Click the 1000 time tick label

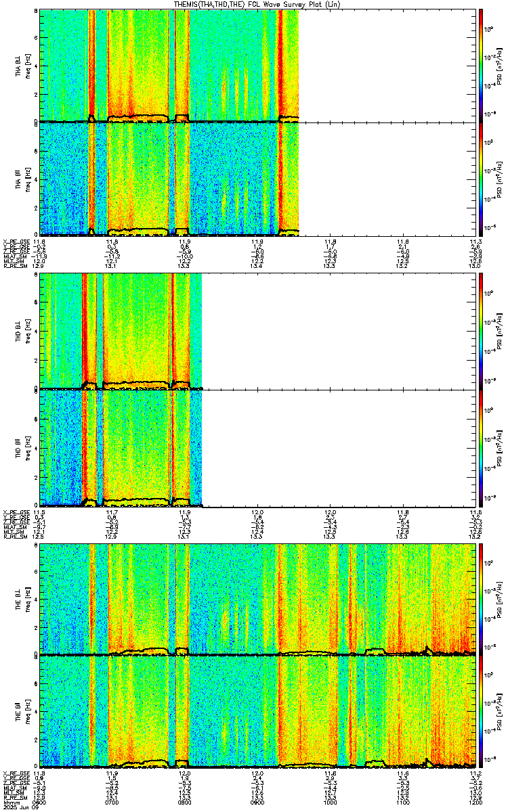(x=330, y=803)
